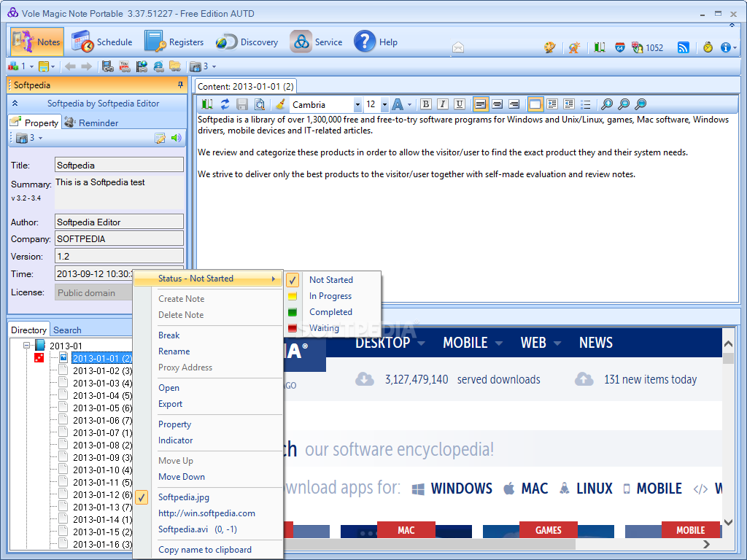747x560 pixels.
Task: Choose Copy name to clipboard
Action: (x=205, y=550)
